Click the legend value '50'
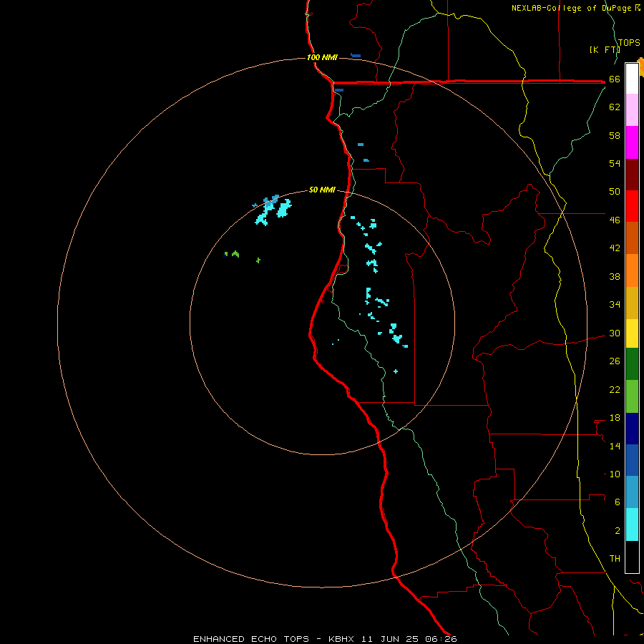The image size is (644, 644). 615,192
